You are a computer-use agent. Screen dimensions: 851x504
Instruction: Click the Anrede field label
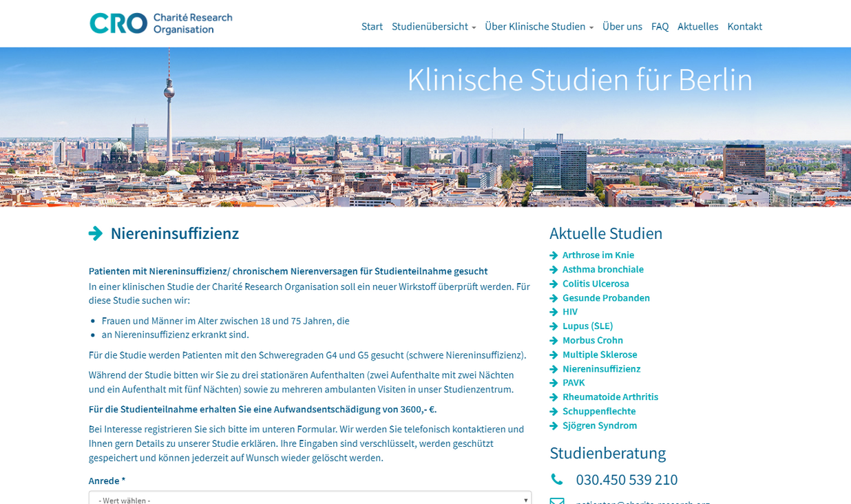tap(107, 481)
